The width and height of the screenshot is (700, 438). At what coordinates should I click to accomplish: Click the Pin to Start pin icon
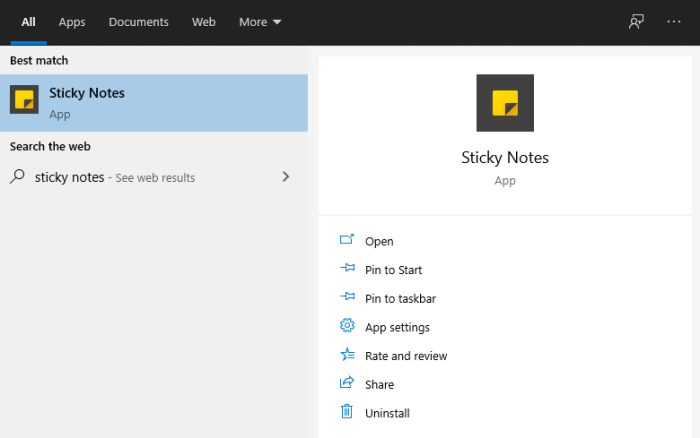347,269
